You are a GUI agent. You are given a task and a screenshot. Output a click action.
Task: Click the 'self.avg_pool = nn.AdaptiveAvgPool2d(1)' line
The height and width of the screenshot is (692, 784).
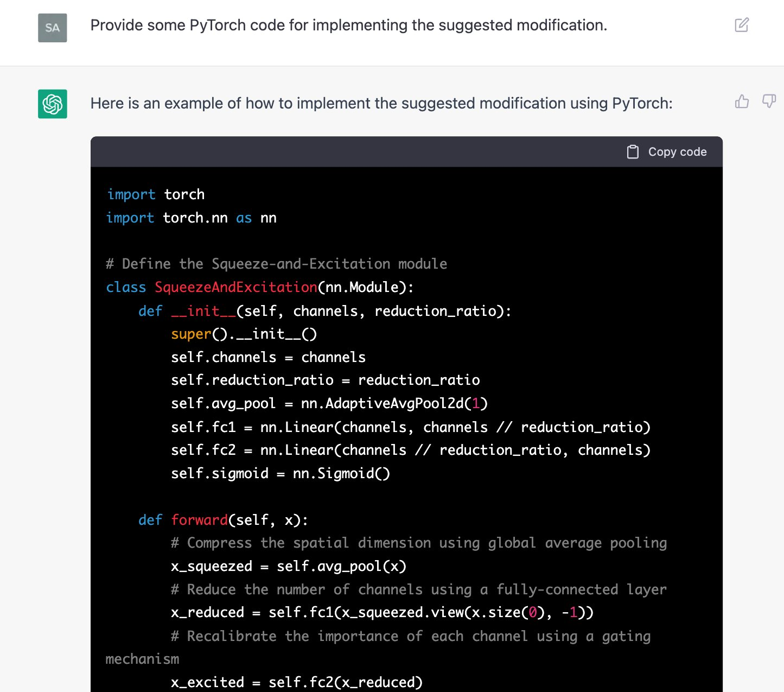pos(329,403)
